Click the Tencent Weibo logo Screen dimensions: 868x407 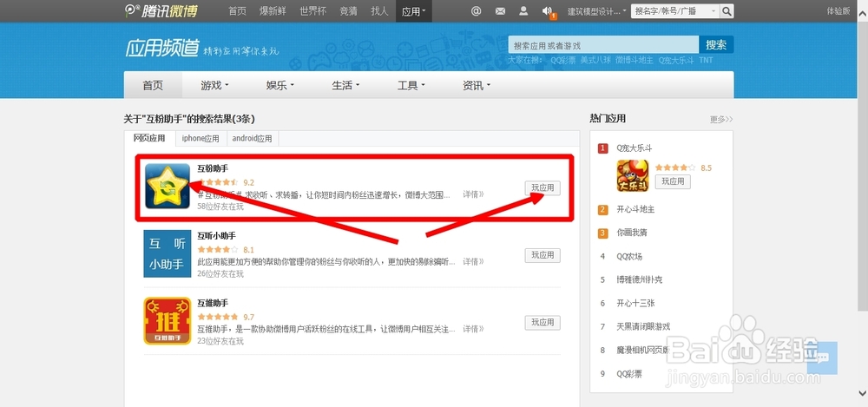(x=161, y=10)
